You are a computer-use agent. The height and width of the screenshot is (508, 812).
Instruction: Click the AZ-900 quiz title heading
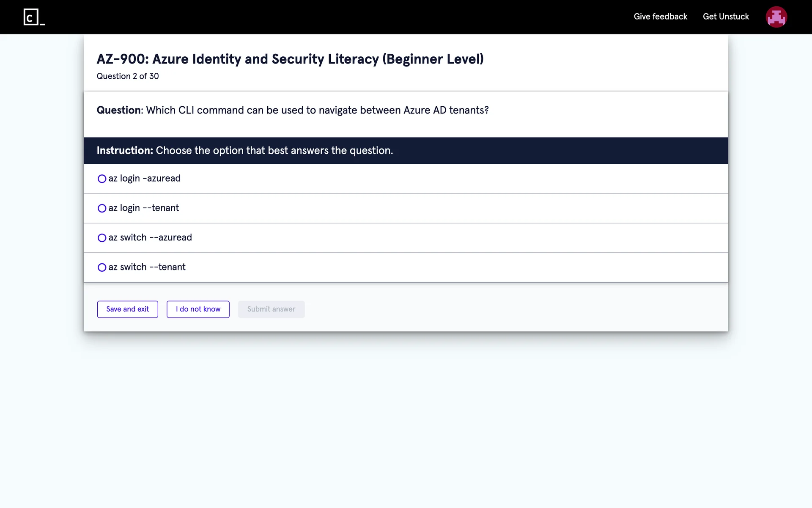pos(290,59)
